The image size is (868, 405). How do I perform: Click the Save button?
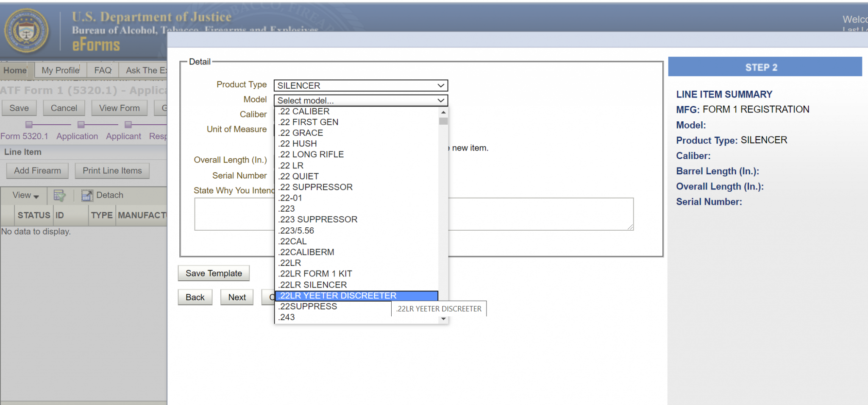[19, 108]
